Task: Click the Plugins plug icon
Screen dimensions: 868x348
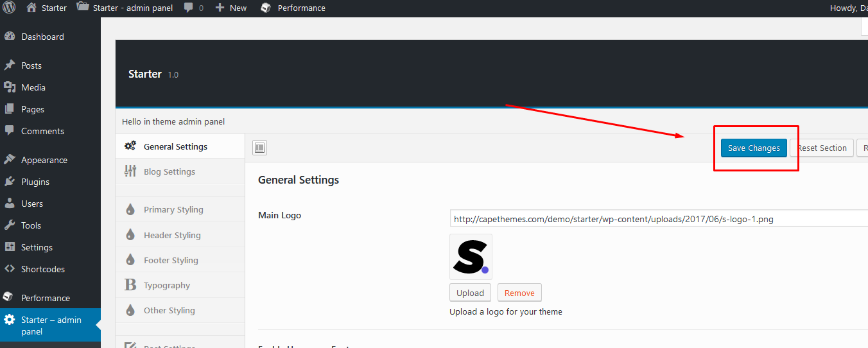Action: 10,182
